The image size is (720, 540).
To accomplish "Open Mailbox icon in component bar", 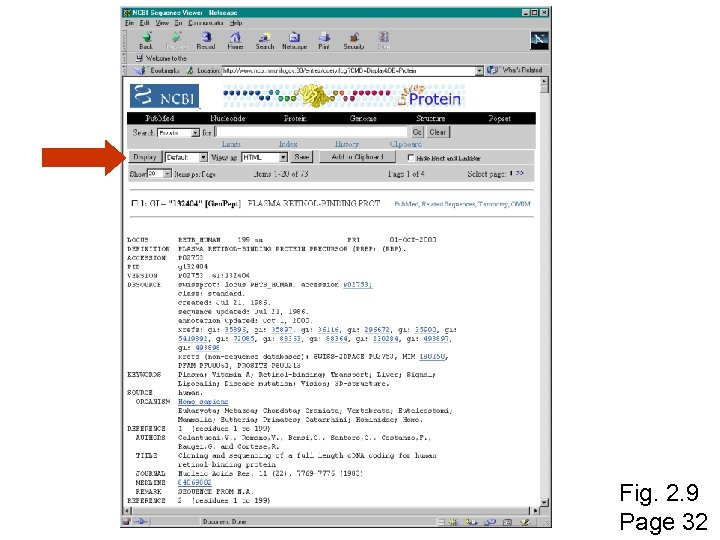I will coord(471,522).
